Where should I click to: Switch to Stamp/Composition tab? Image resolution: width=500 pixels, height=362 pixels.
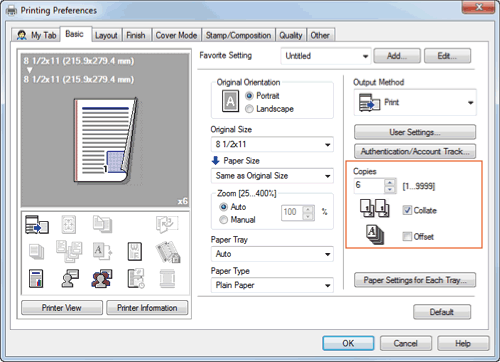238,35
